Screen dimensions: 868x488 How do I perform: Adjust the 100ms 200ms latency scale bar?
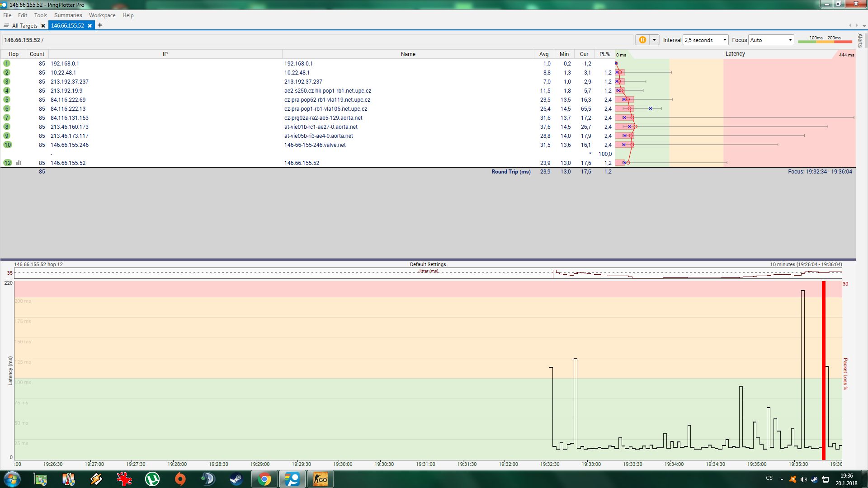(825, 41)
